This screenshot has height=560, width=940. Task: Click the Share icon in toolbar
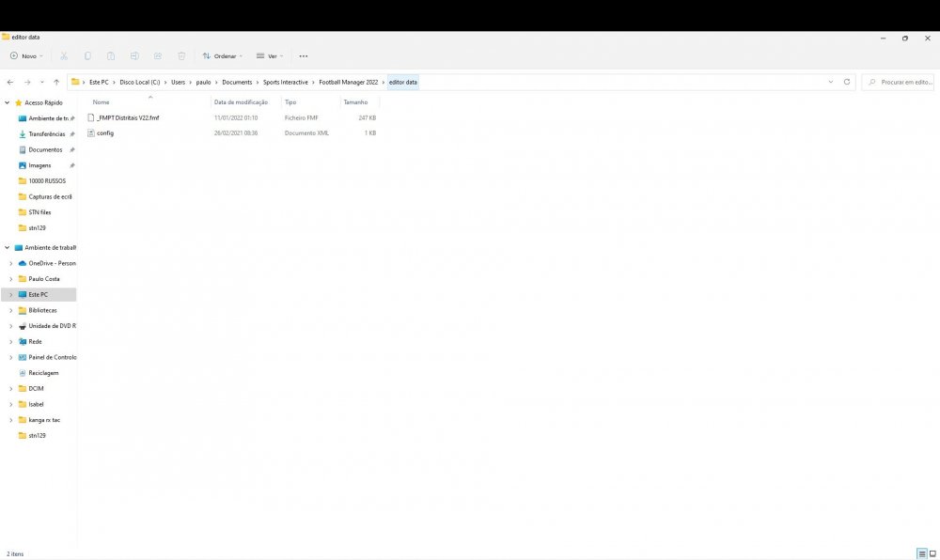[x=158, y=55]
